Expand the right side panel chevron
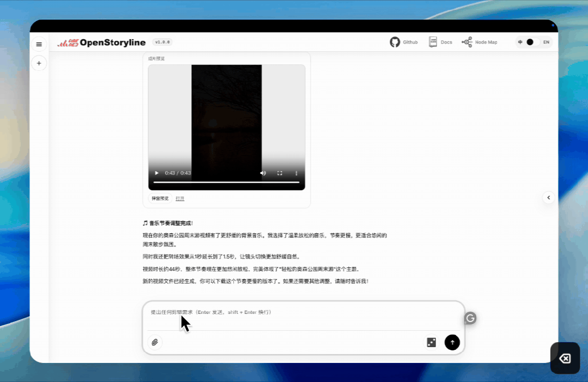This screenshot has height=382, width=588. 548,198
